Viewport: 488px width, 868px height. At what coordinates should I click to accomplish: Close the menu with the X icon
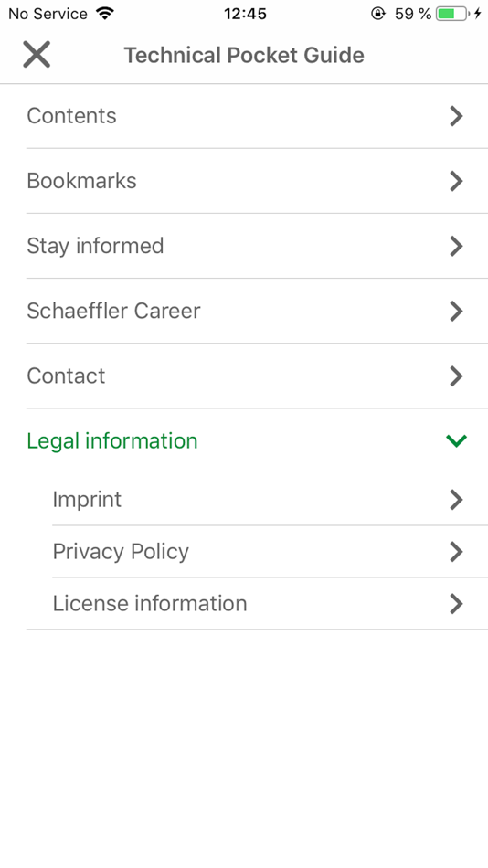[x=37, y=55]
